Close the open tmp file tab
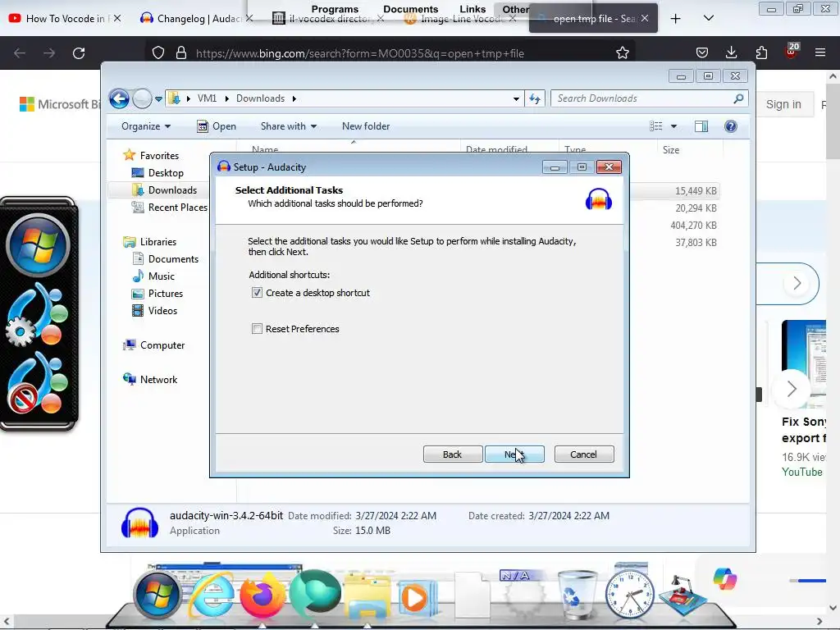 645,18
